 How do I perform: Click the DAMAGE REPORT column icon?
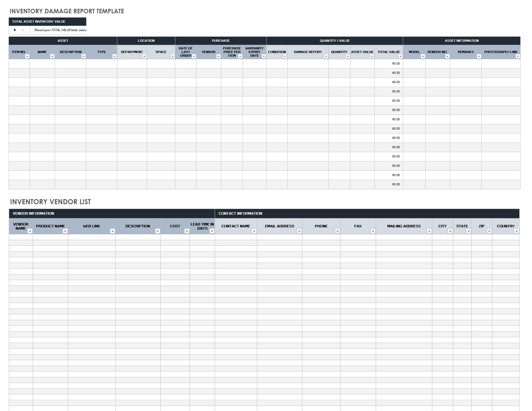click(326, 57)
